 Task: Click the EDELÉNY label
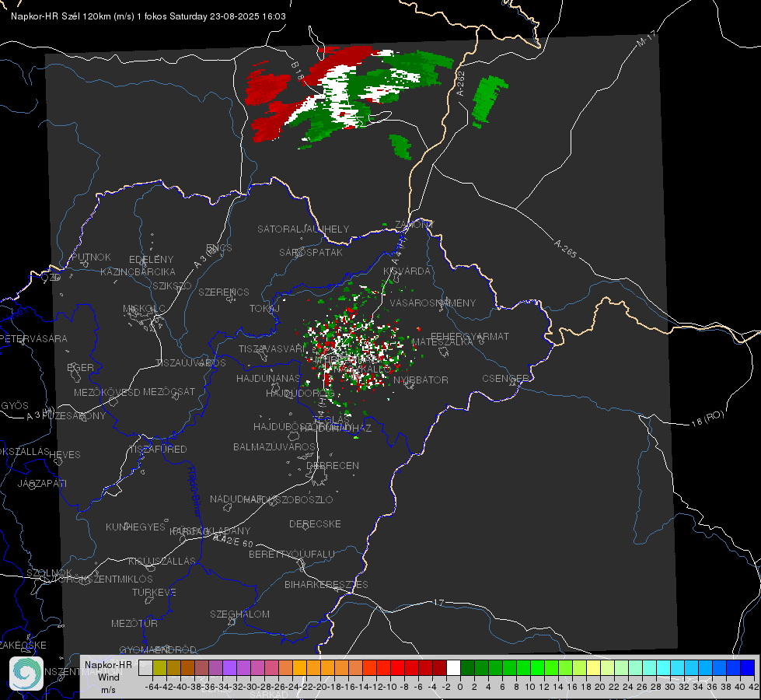(x=151, y=260)
